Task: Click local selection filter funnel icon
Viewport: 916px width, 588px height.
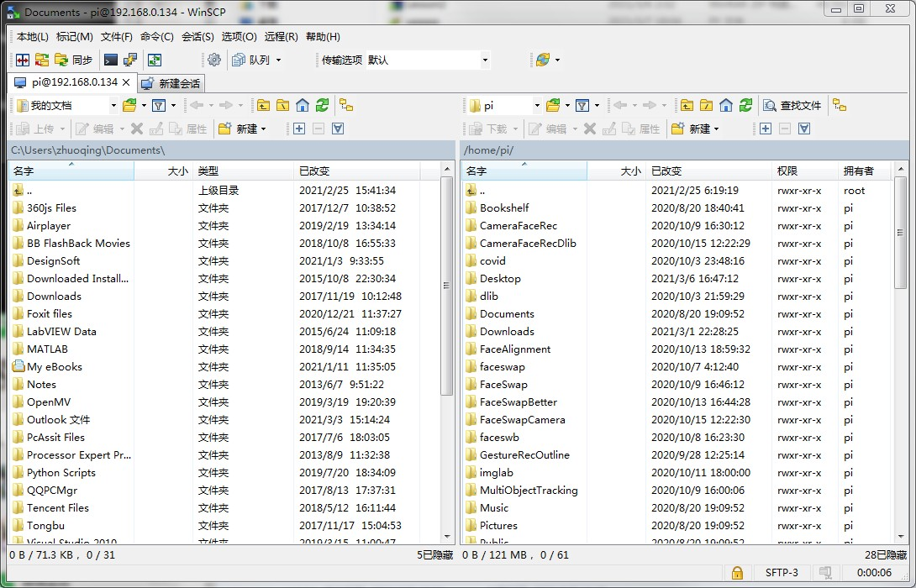Action: click(x=338, y=129)
